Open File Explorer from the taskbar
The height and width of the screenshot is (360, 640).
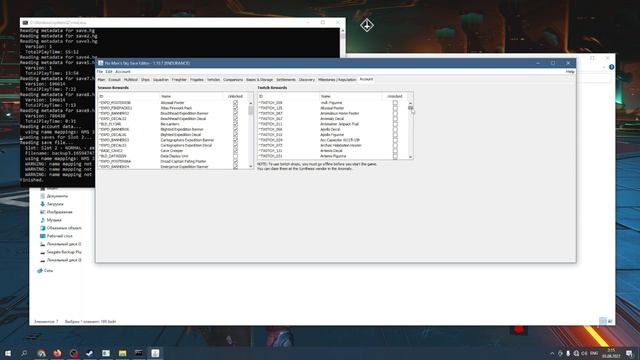tap(122, 353)
